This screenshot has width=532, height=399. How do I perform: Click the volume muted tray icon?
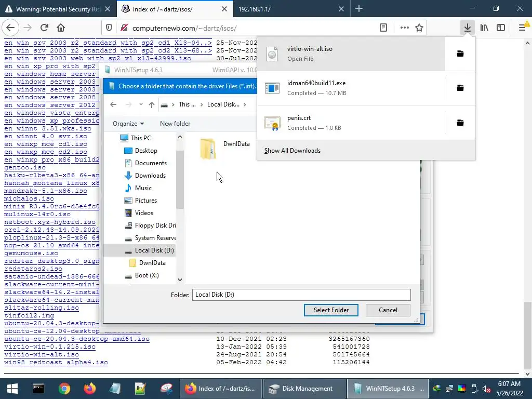[486, 389]
